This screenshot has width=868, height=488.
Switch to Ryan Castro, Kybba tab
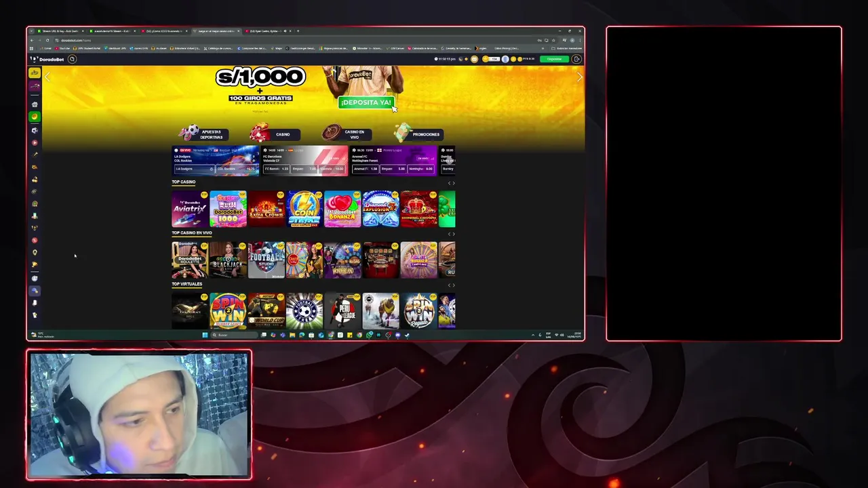[x=267, y=31]
